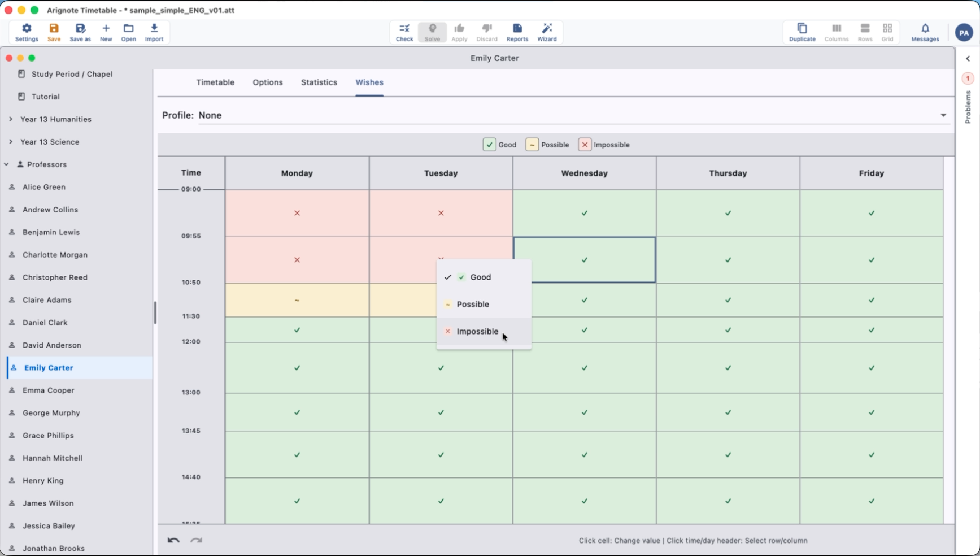980x556 pixels.
Task: Undo the last wish change
Action: pos(173,540)
